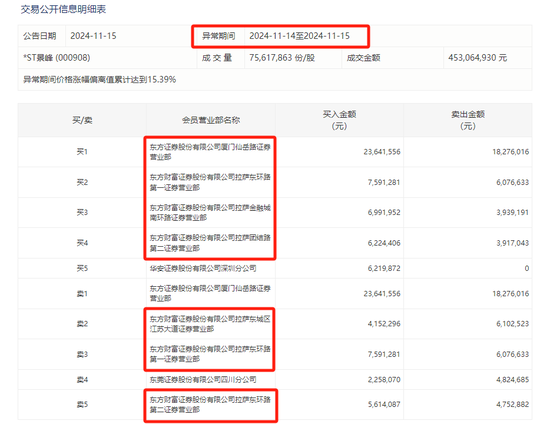Select the buy amount 6,219,872
Screen dimensions: 550x424
point(384,269)
